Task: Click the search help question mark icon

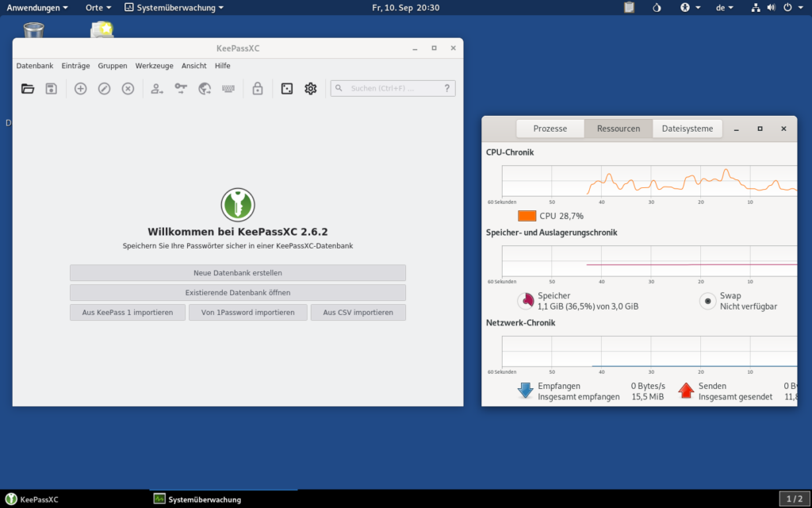Action: coord(447,88)
